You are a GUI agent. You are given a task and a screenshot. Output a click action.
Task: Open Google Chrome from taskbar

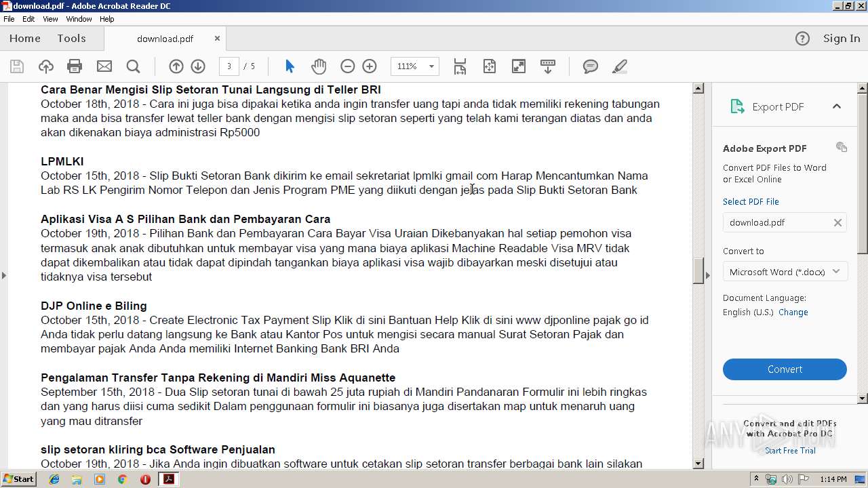[122, 479]
